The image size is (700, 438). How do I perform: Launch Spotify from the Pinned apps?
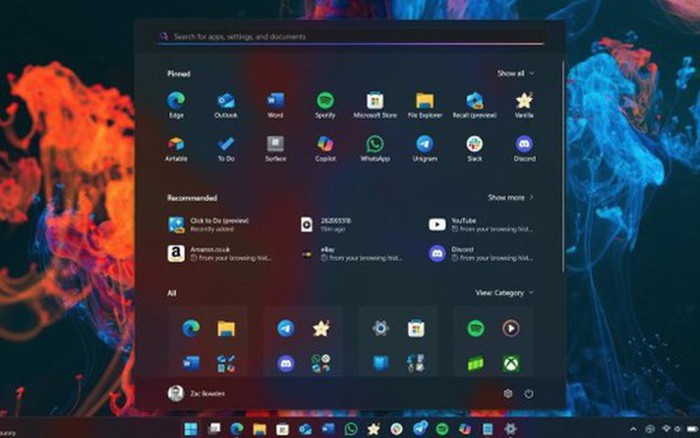[325, 104]
